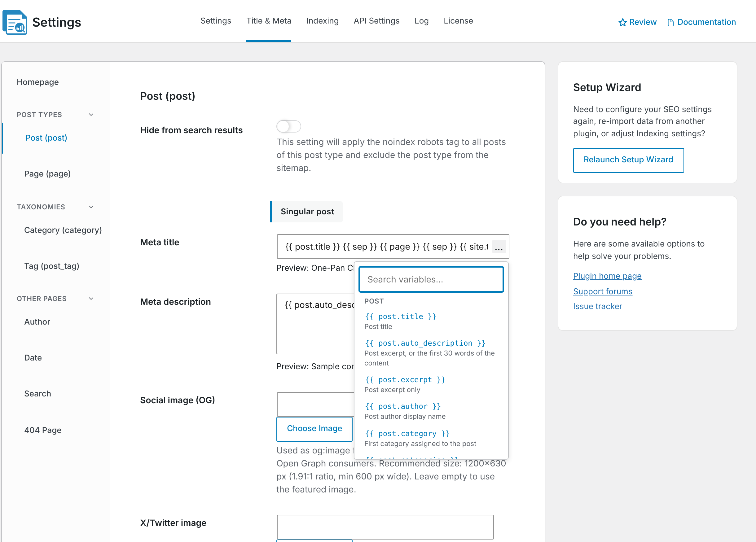Insert the {{ post.category }} variable
The height and width of the screenshot is (542, 756).
(x=407, y=434)
